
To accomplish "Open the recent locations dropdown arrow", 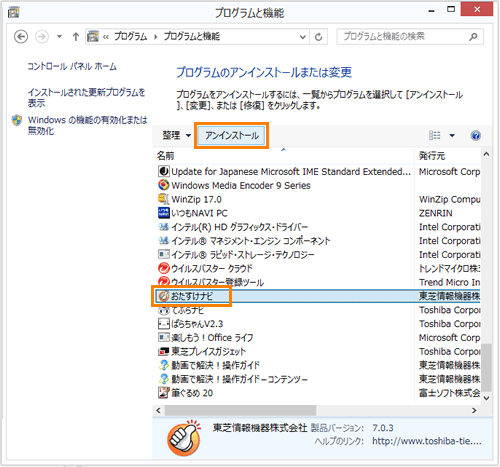I will tap(59, 36).
